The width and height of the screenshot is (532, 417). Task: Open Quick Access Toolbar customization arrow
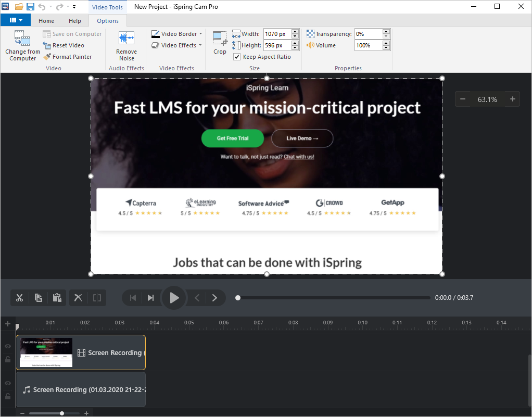point(74,6)
